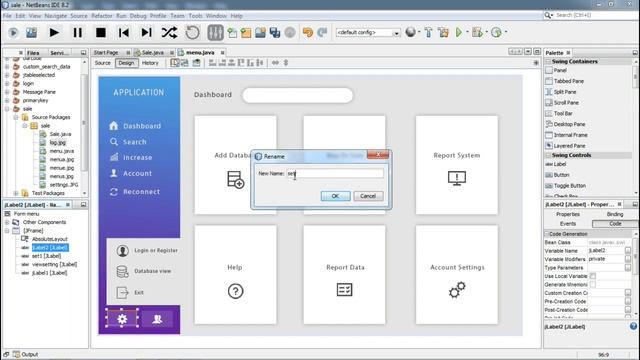Image resolution: width=640 pixels, height=360 pixels.
Task: Select AbsoluteLayout in navigator
Action: [50, 239]
